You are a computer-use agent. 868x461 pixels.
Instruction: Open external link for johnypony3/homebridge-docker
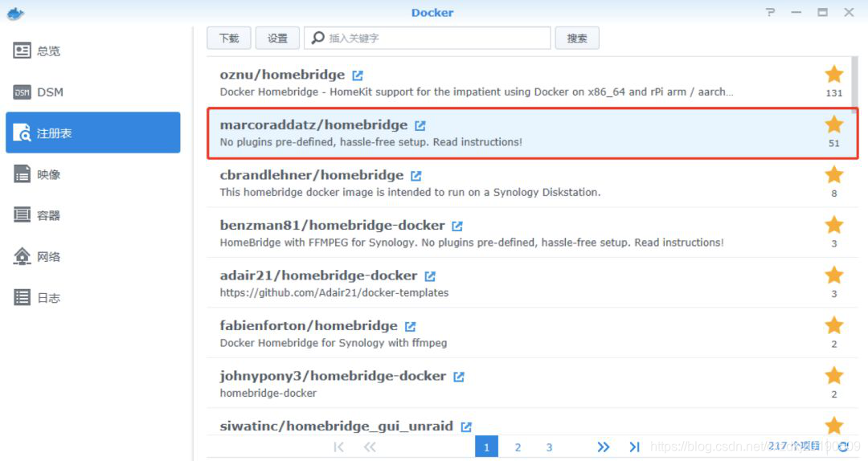pyautogui.click(x=458, y=377)
